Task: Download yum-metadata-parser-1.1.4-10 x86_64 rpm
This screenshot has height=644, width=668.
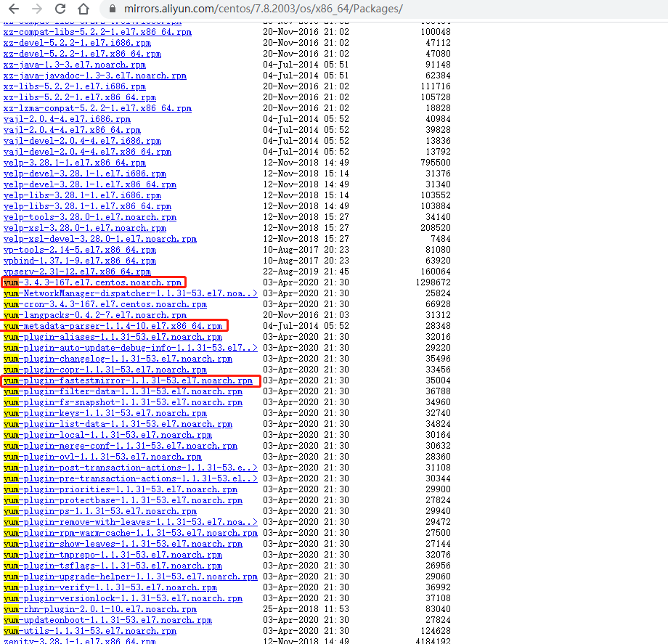Action: (x=113, y=326)
